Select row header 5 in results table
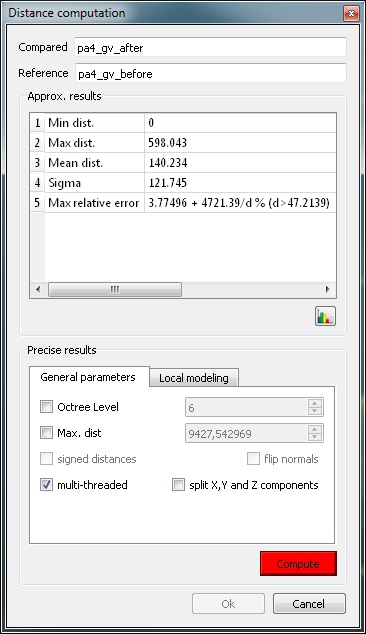The image size is (366, 634). tap(37, 203)
